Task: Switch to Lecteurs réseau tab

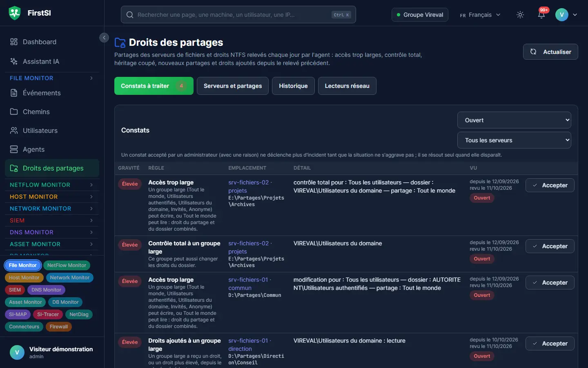Action: tap(347, 86)
